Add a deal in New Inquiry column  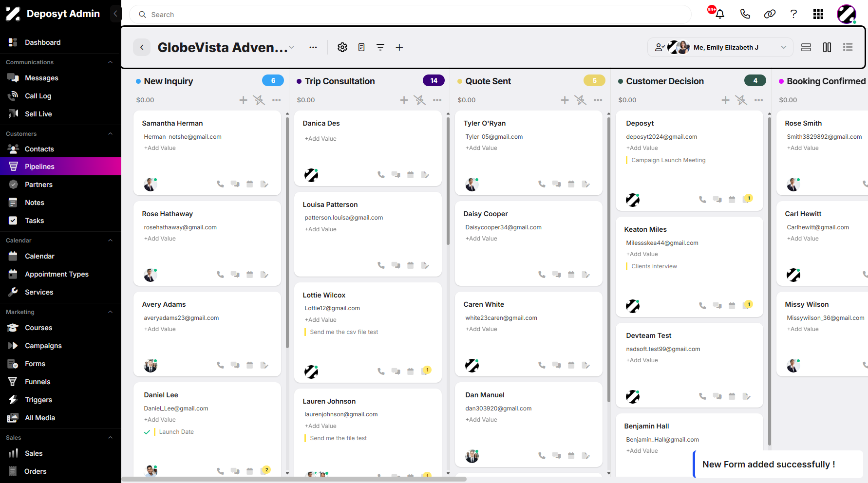point(243,100)
